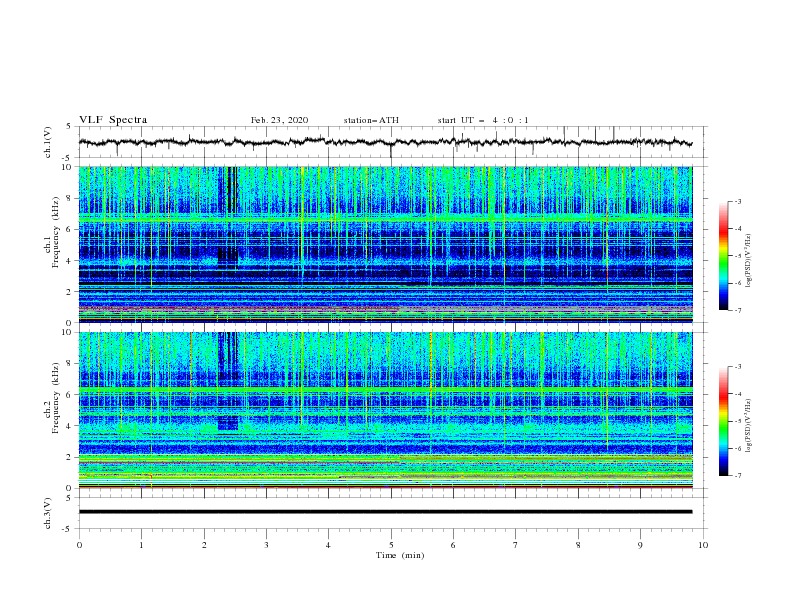This screenshot has height=612, width=792.
Task: Click the time axis tick labeled 10
Action: 703,545
